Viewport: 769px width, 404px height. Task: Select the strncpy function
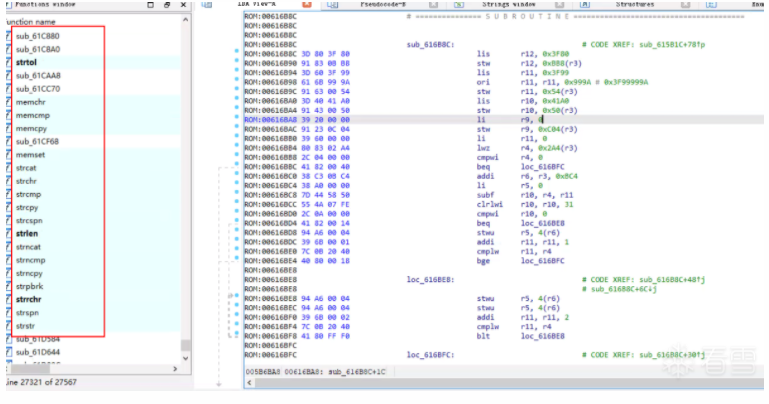click(29, 273)
